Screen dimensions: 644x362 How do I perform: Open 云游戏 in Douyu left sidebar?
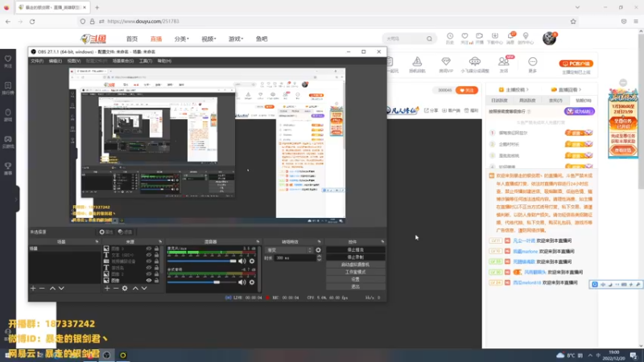tap(8, 142)
